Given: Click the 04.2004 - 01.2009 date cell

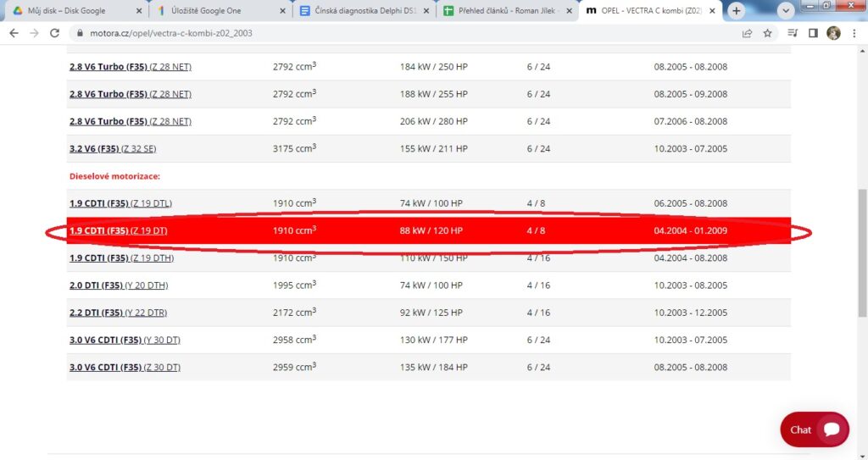Looking at the screenshot, I should click(x=690, y=230).
